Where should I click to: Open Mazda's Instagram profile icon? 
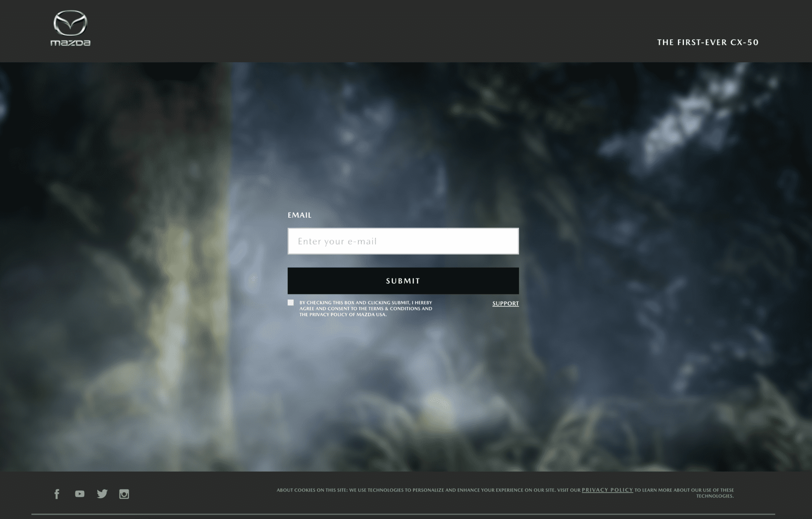click(x=124, y=494)
